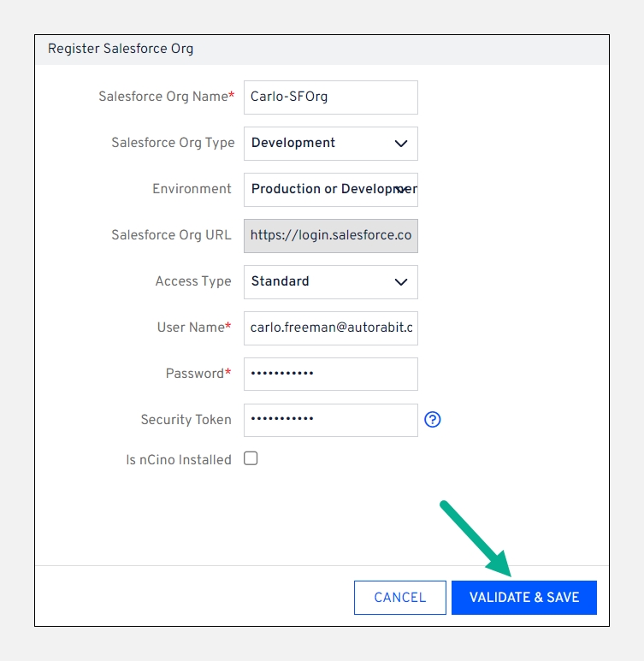Image resolution: width=644 pixels, height=661 pixels.
Task: Cancel the org registration
Action: point(399,598)
